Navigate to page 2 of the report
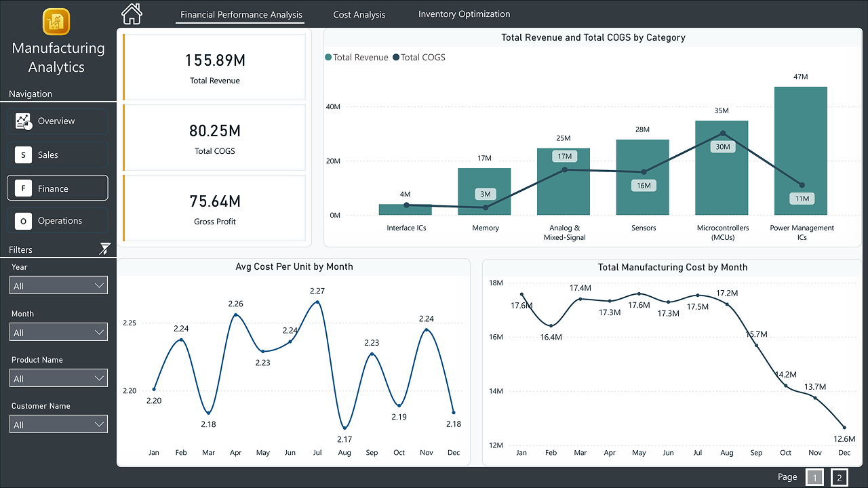This screenshot has height=488, width=868. [840, 477]
